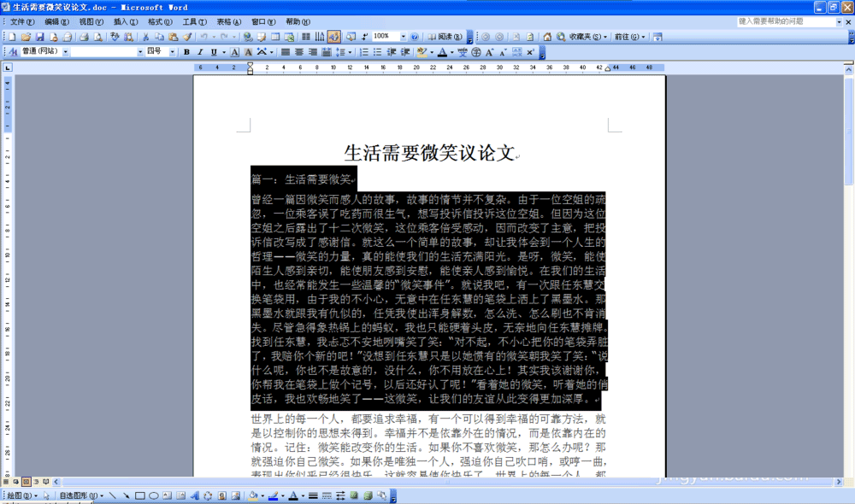Image resolution: width=855 pixels, height=504 pixels.
Task: Toggle numbered list formatting
Action: click(x=363, y=52)
